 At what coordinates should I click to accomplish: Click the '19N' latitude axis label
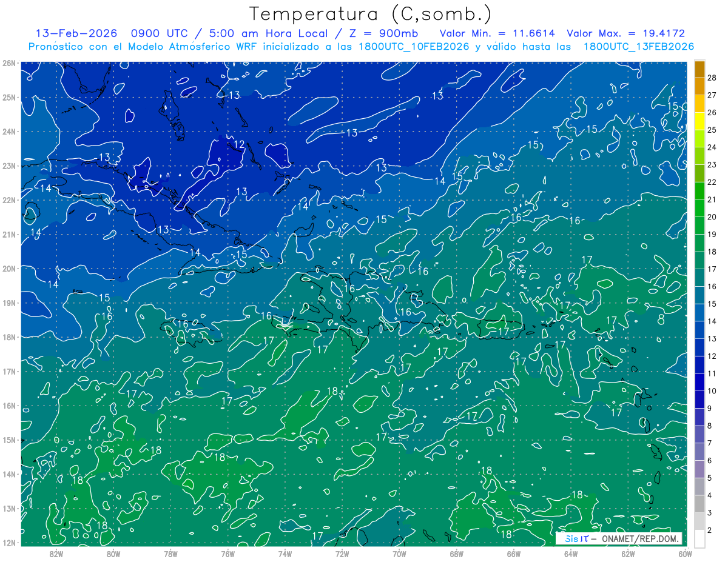pos(8,303)
